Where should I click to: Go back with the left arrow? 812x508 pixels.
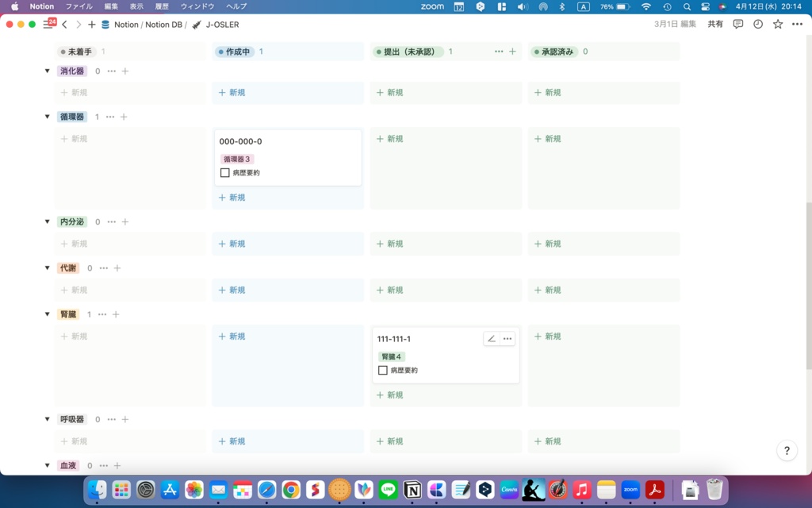[64, 25]
